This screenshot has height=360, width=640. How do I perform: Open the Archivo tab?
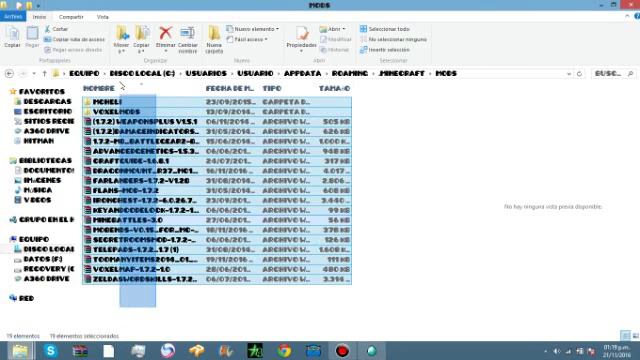click(13, 17)
